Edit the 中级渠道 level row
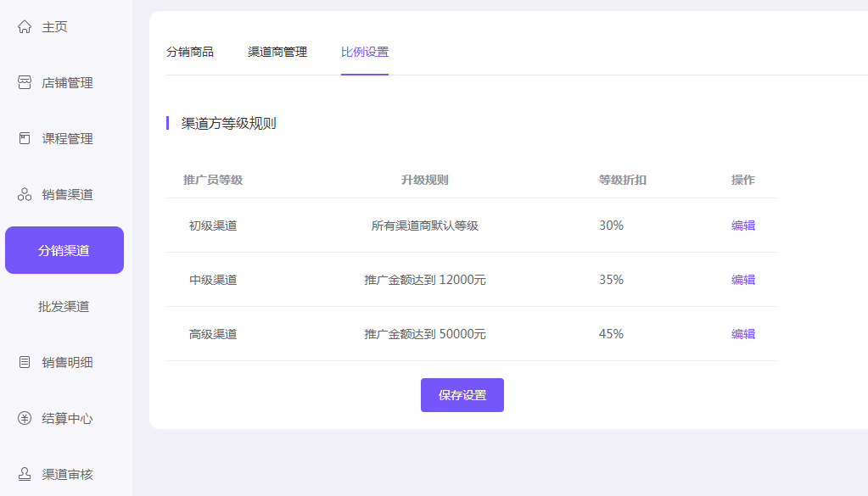This screenshot has height=496, width=868. 743,280
